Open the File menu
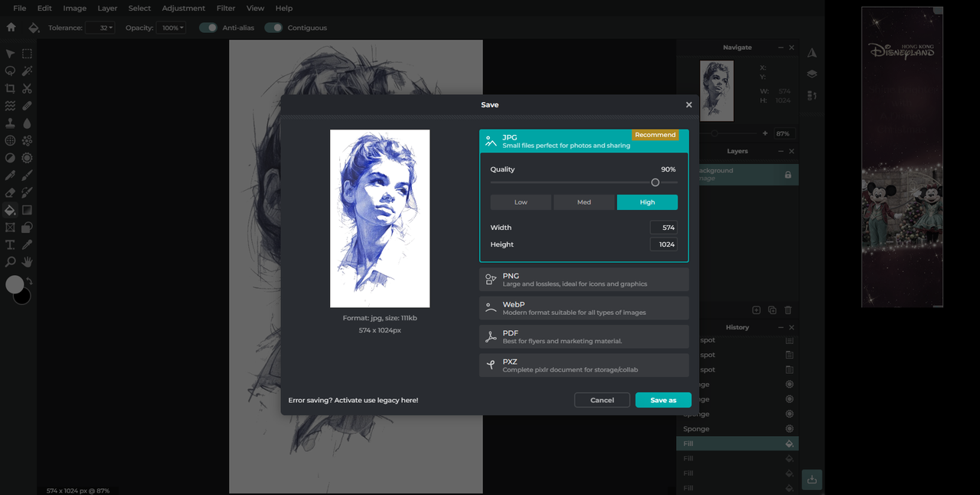980x495 pixels. [x=20, y=8]
